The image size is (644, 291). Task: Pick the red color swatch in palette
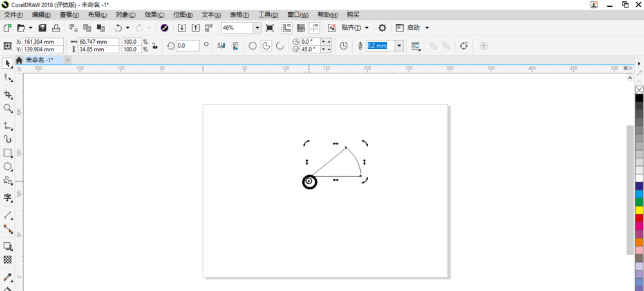pyautogui.click(x=639, y=218)
